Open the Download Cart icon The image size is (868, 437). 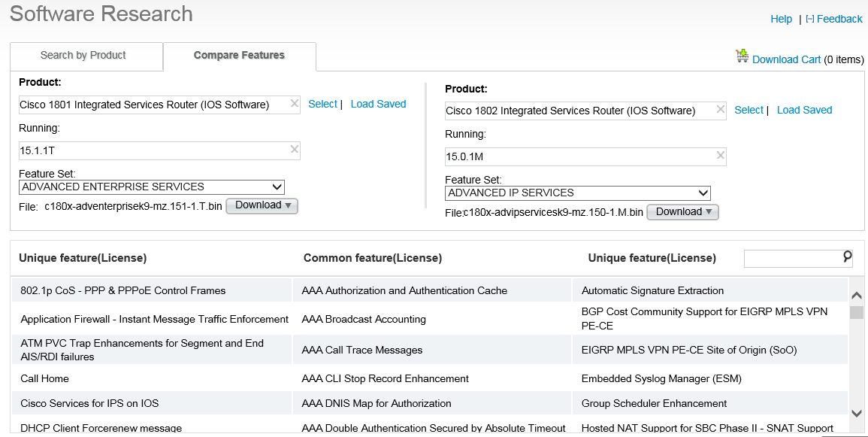742,56
